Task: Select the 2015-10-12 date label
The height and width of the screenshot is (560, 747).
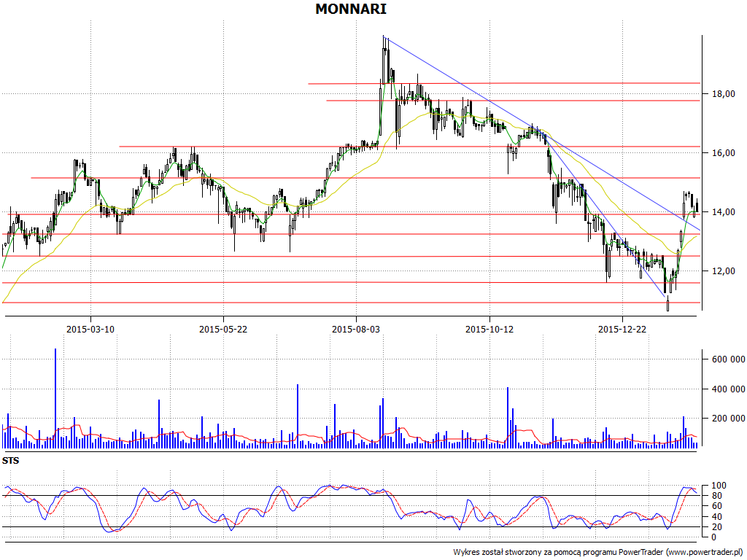Action: click(x=489, y=329)
